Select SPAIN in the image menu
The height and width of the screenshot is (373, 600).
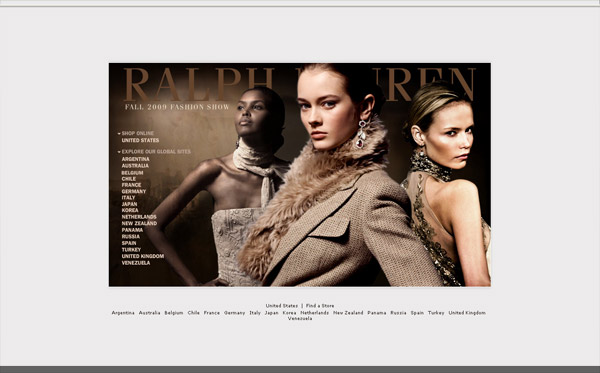(129, 243)
